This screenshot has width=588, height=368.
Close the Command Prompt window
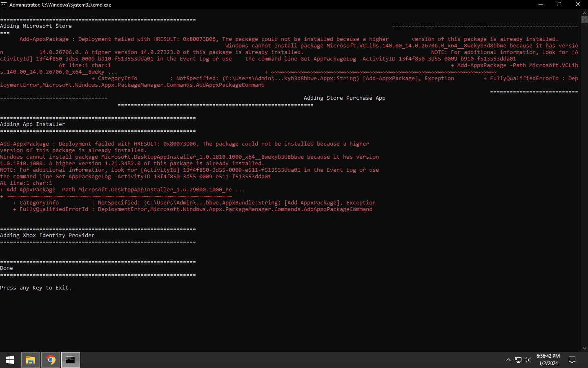point(578,4)
